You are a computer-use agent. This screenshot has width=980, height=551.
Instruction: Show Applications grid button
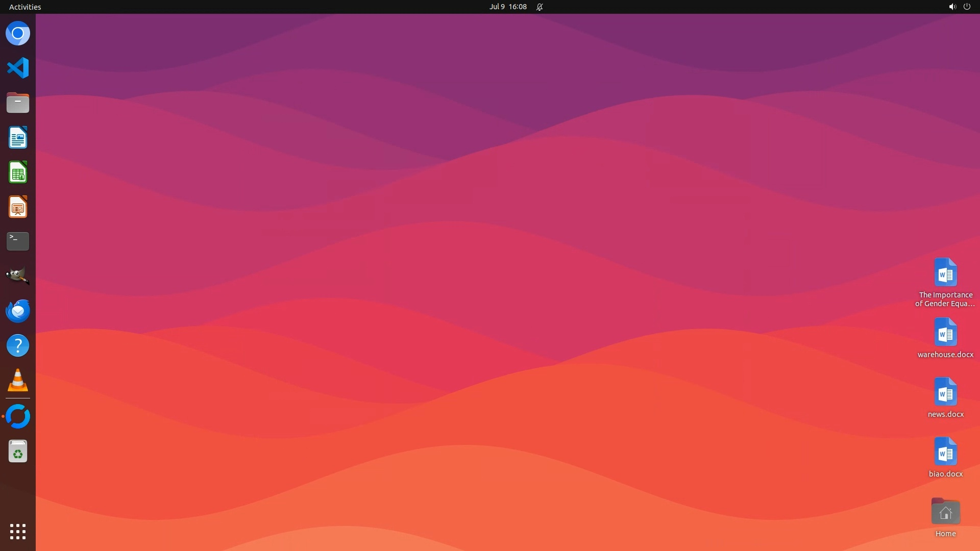coord(18,532)
